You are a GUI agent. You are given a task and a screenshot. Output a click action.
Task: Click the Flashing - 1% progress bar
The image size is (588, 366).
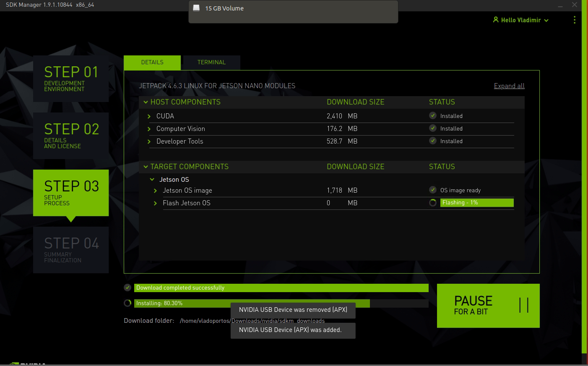(x=477, y=203)
